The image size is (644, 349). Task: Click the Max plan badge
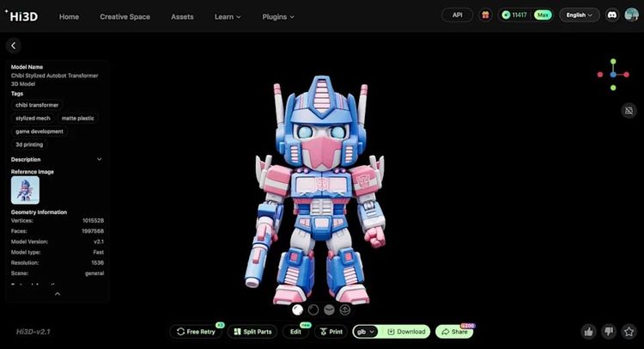(x=543, y=15)
